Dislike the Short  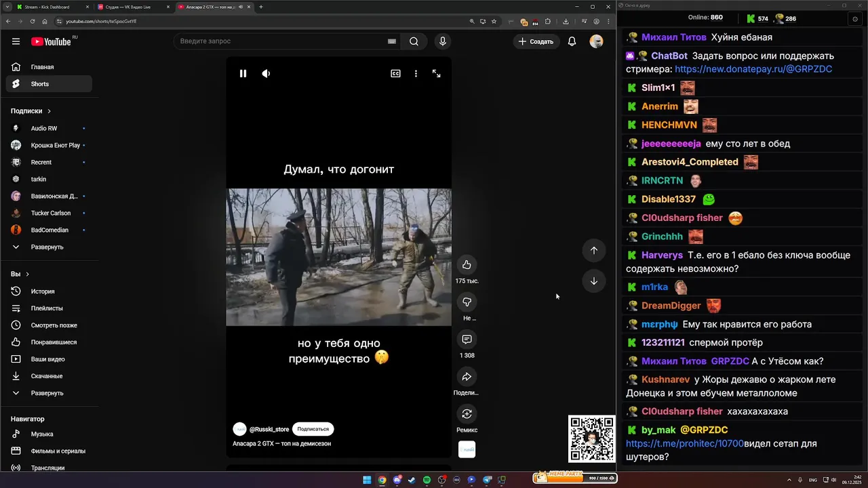coord(467,302)
